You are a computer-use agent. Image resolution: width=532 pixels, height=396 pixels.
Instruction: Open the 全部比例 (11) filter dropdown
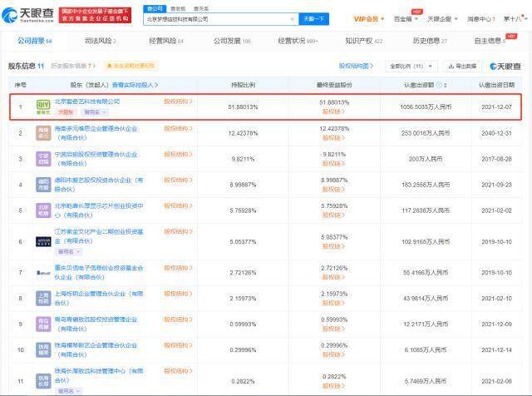click(x=411, y=66)
